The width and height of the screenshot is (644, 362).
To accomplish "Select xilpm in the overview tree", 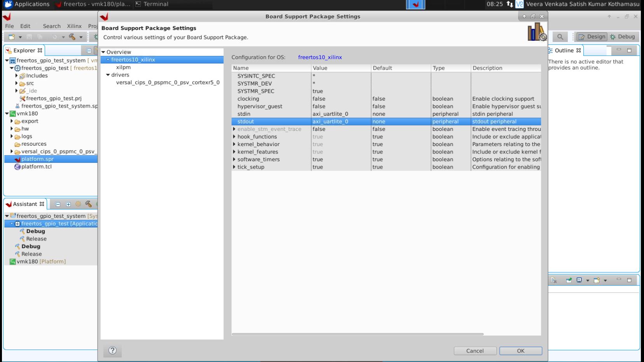I will point(123,67).
